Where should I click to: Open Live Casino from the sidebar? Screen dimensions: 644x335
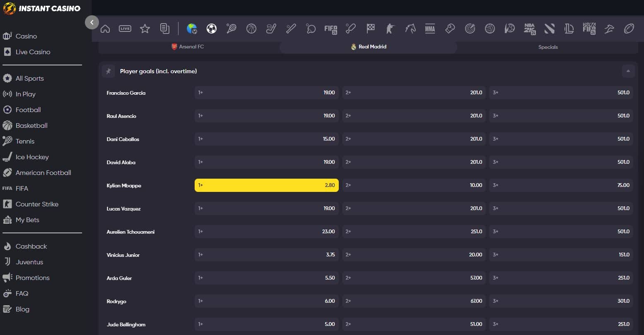click(33, 52)
